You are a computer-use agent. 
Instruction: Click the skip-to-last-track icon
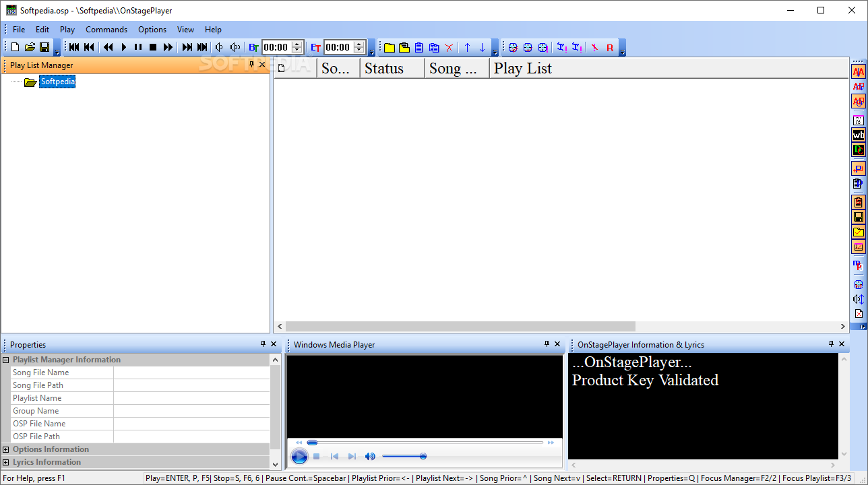(202, 47)
